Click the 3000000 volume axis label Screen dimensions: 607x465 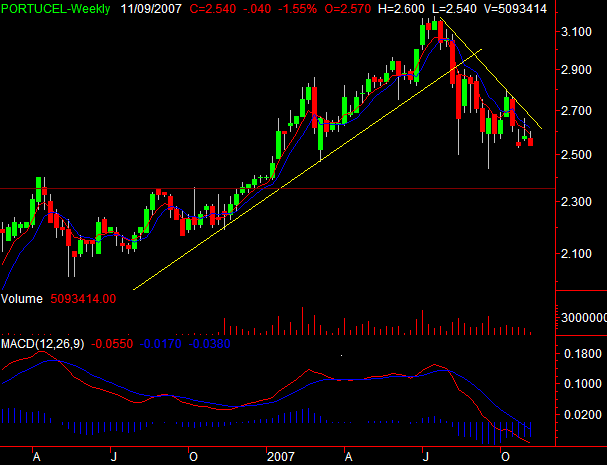pos(584,318)
